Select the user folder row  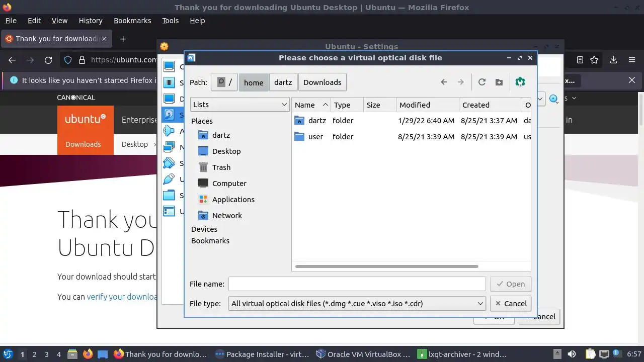point(412,136)
